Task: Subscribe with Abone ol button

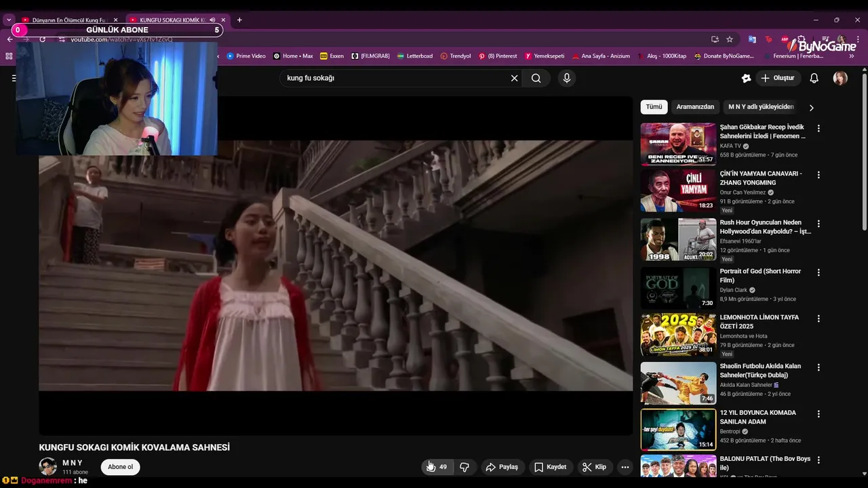Action: [120, 467]
